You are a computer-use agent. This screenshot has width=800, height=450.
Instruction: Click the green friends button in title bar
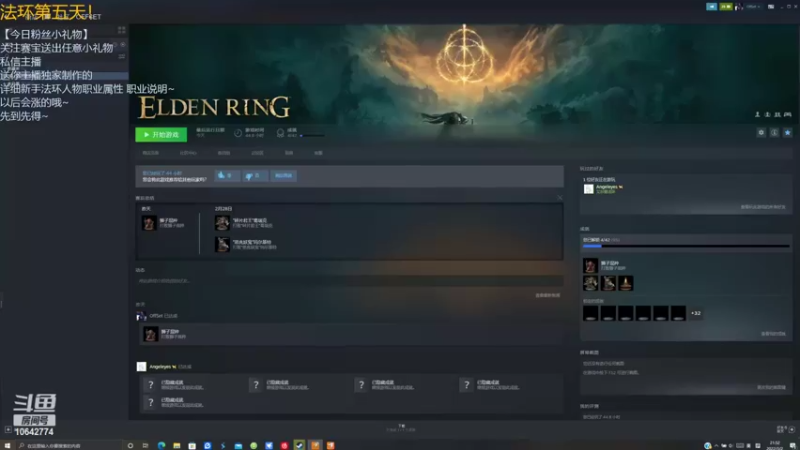click(726, 7)
